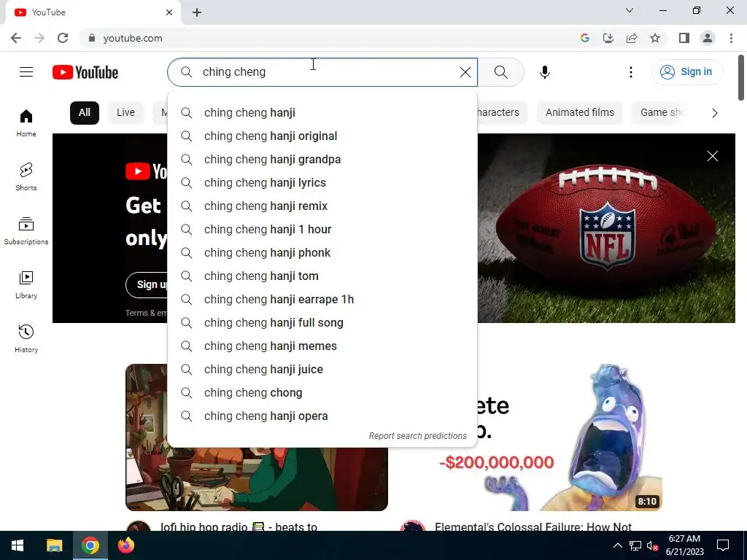Show more filter chips with the right arrow
747x560 pixels.
714,113
